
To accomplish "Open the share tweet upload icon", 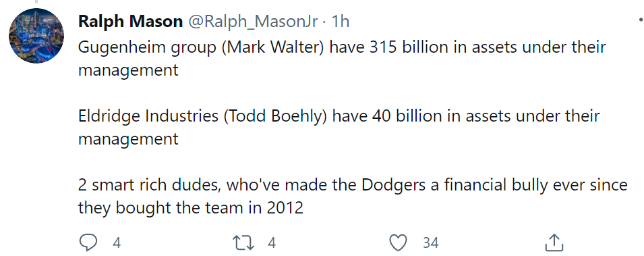I will [554, 242].
